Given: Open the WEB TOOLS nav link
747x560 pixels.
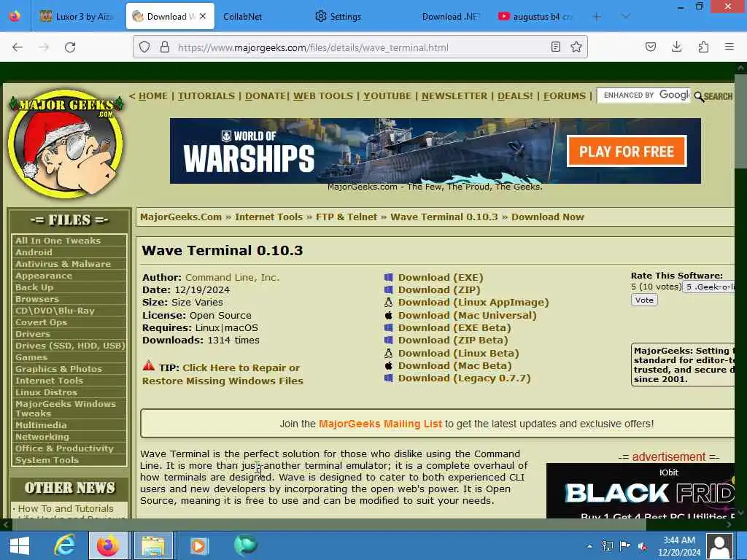Looking at the screenshot, I should click(x=323, y=96).
